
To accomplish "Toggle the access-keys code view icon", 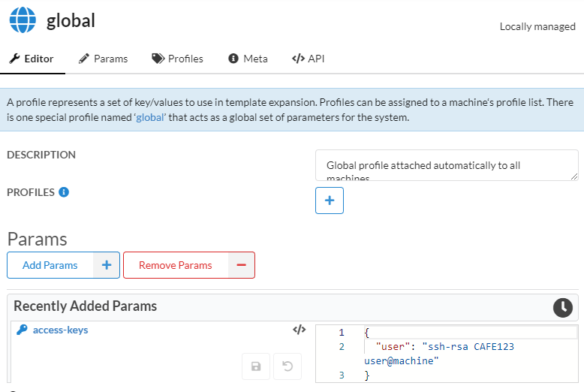I will [x=299, y=330].
